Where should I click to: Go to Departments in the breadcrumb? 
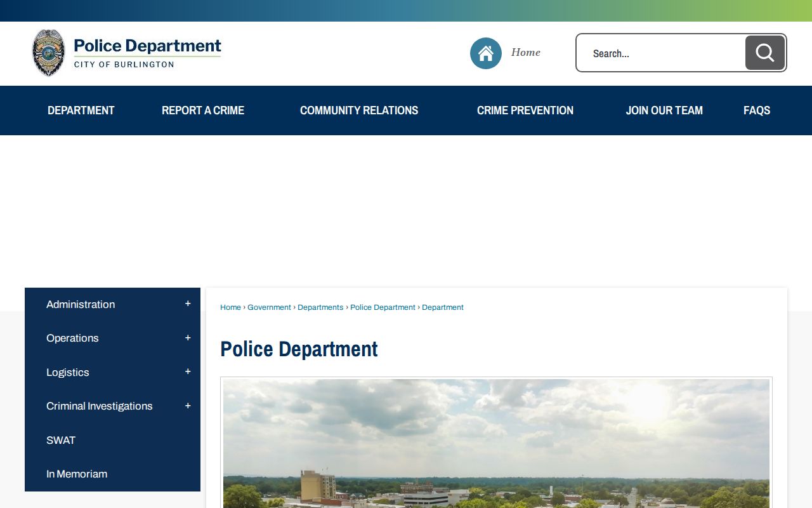[x=320, y=307]
